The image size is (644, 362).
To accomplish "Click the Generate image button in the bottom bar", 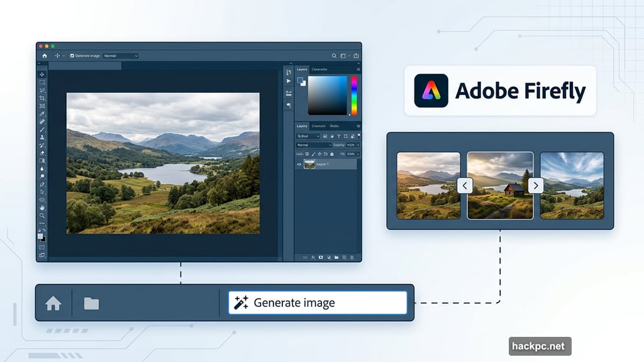I will [318, 302].
